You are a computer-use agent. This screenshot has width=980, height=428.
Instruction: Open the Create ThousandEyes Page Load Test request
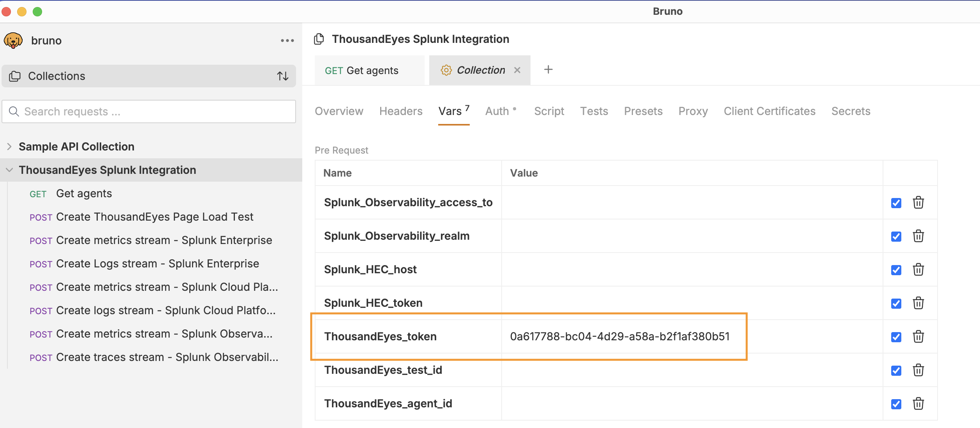154,217
